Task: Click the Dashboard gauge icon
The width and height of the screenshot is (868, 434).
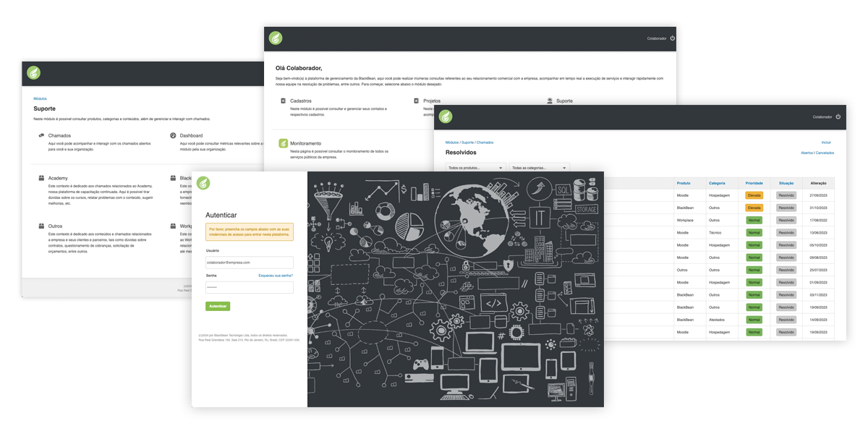Action: click(173, 136)
